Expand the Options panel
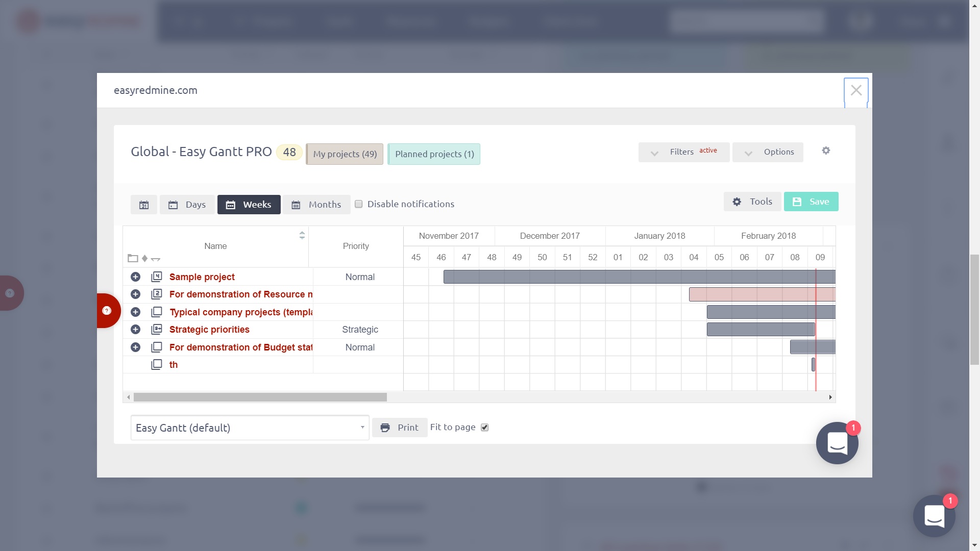Viewport: 980px width, 551px height. pyautogui.click(x=768, y=152)
